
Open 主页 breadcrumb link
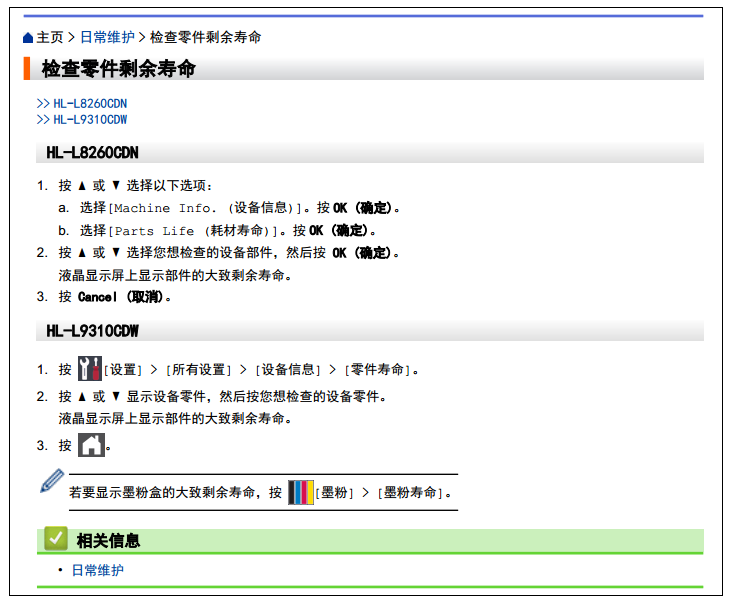click(50, 37)
